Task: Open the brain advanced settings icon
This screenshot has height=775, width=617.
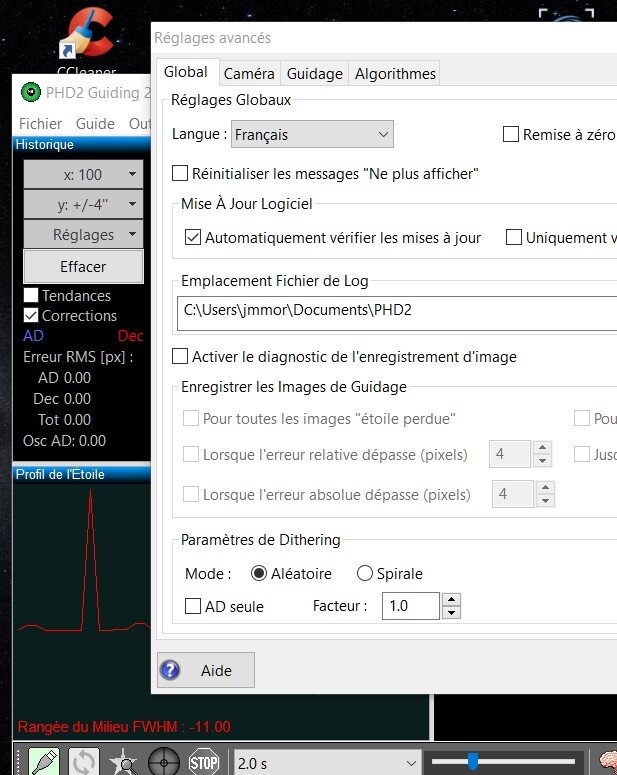Action: click(608, 762)
